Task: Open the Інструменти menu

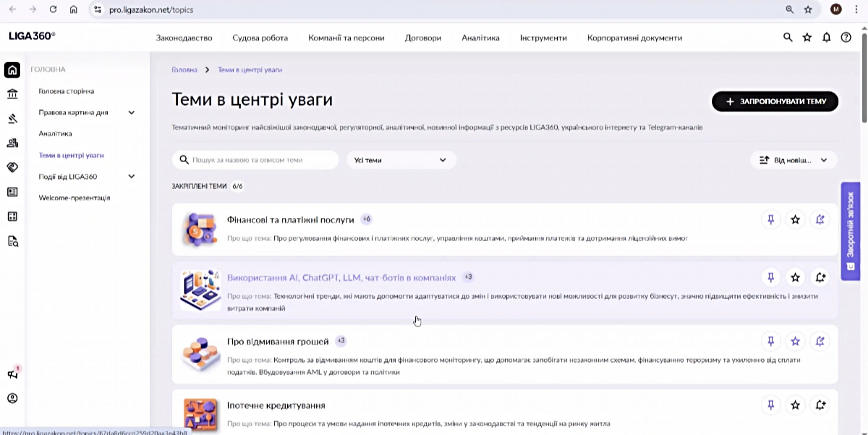Action: (x=543, y=38)
